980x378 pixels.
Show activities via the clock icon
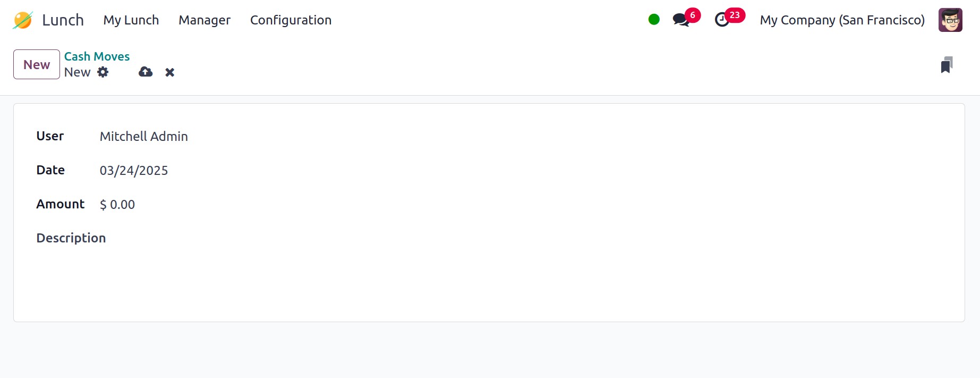722,20
